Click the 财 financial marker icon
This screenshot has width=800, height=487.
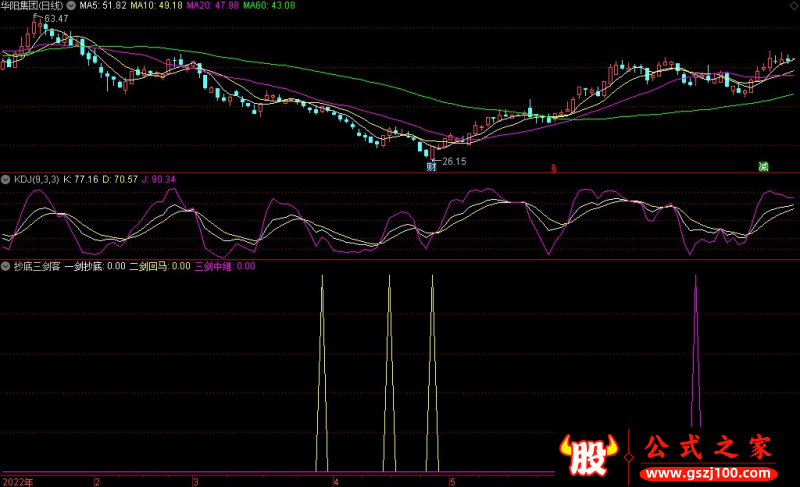click(x=431, y=167)
